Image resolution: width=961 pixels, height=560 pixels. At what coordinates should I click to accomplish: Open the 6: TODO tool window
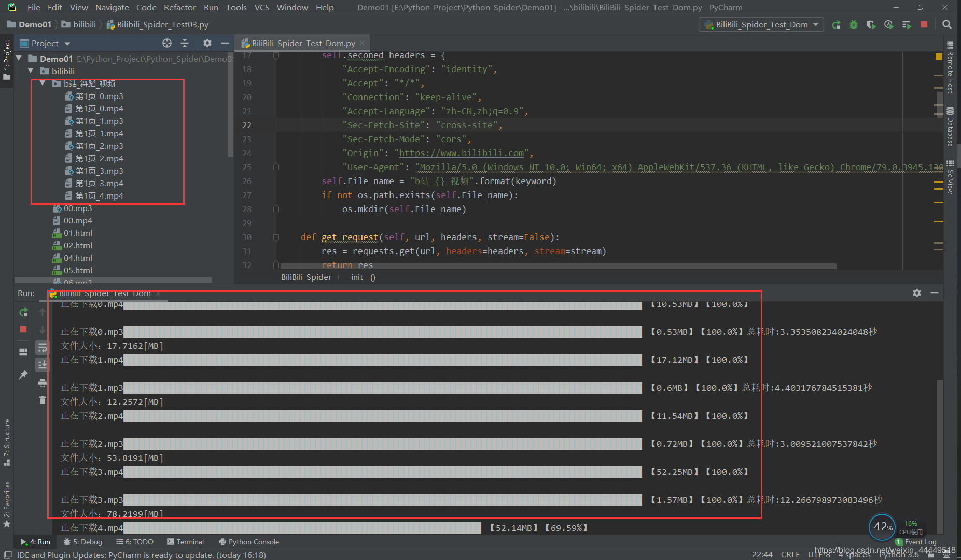pyautogui.click(x=135, y=542)
